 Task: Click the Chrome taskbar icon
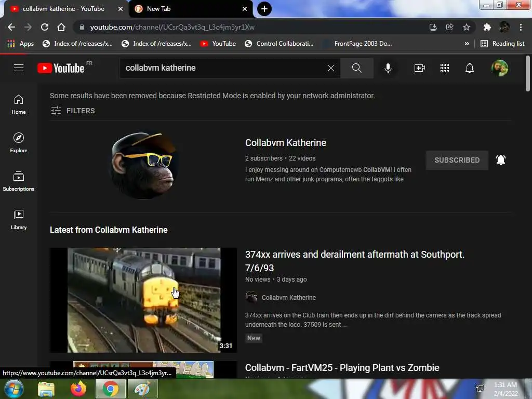coord(110,389)
